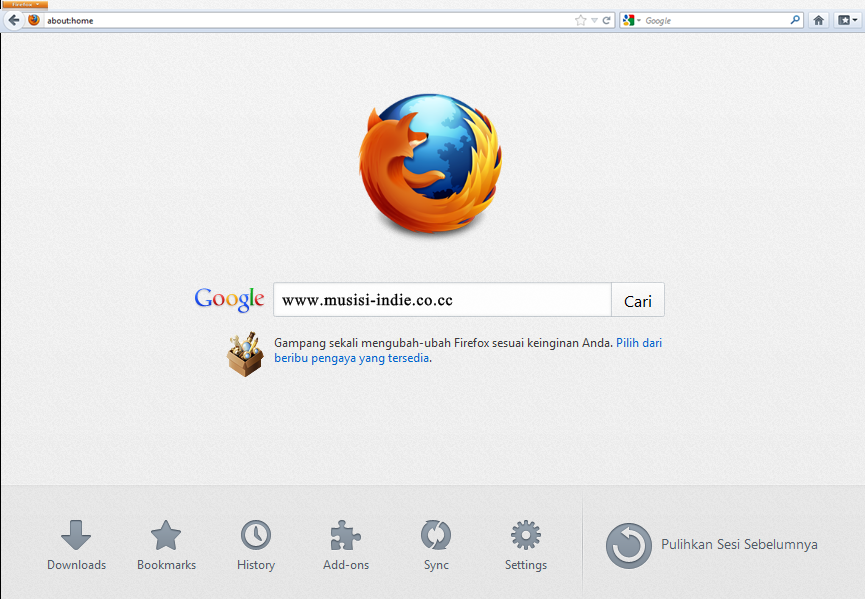The image size is (865, 599).
Task: Click the Settings label
Action: pyautogui.click(x=526, y=565)
